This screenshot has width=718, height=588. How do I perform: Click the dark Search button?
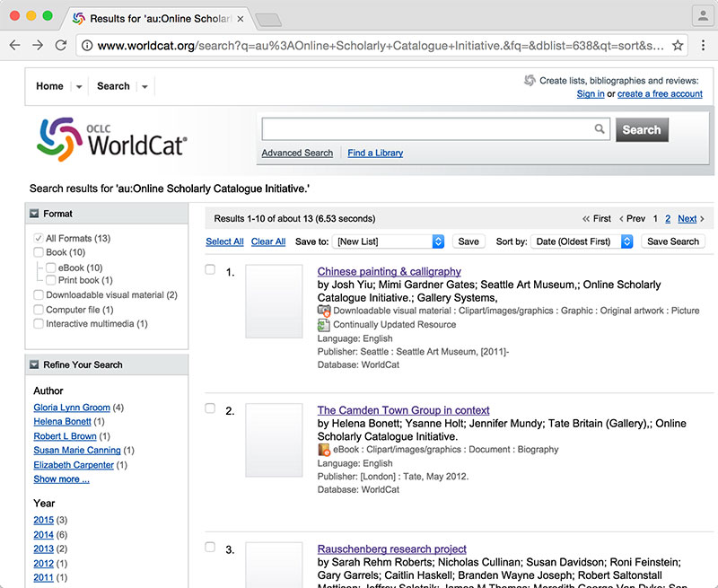point(642,129)
